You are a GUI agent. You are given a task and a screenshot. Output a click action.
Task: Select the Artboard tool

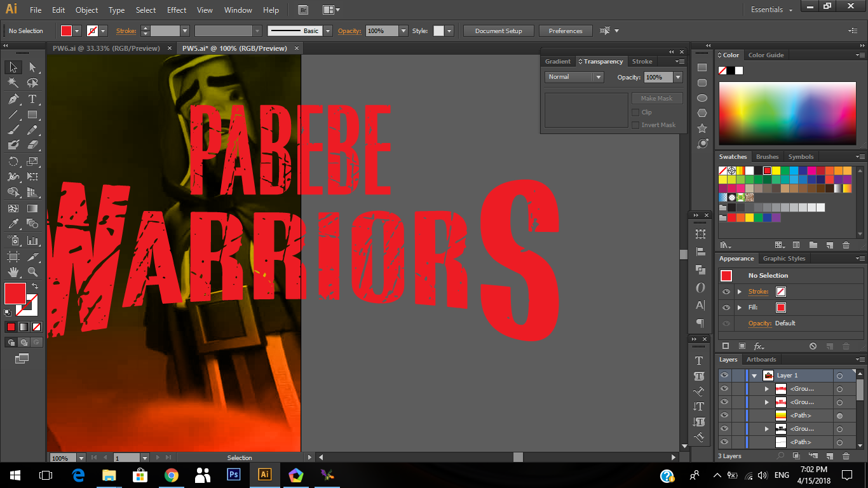point(13,257)
